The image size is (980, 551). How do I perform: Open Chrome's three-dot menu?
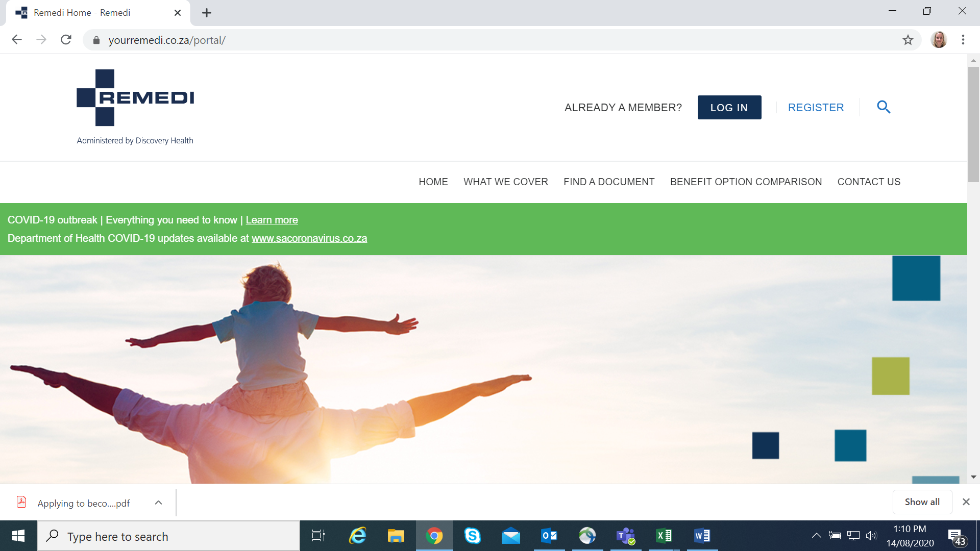point(963,40)
